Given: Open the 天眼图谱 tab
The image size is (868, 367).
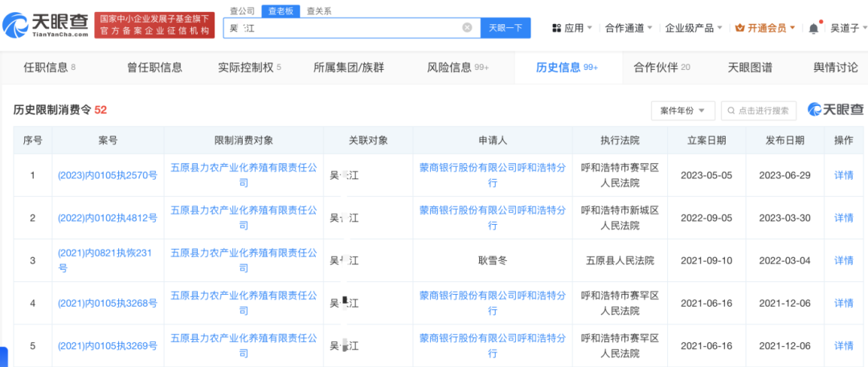Looking at the screenshot, I should pyautogui.click(x=750, y=67).
